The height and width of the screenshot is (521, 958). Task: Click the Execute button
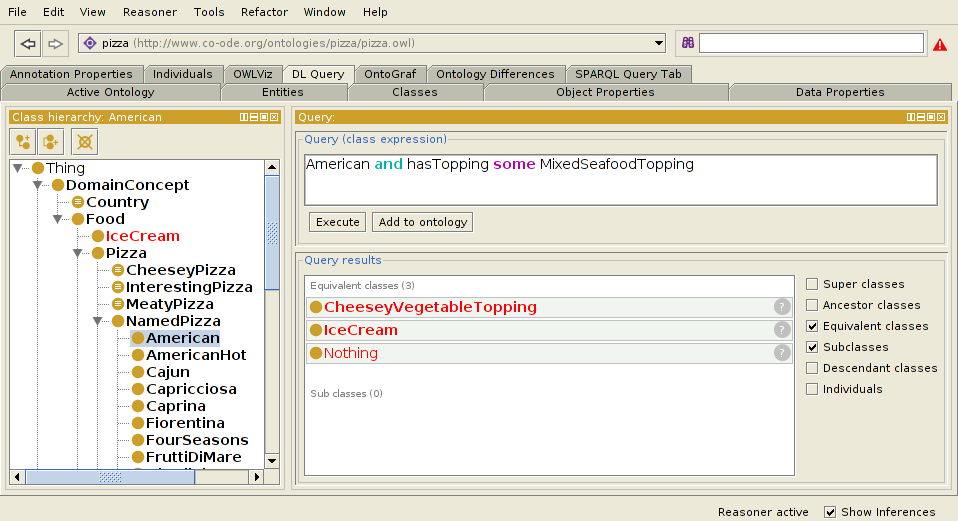[x=337, y=222]
